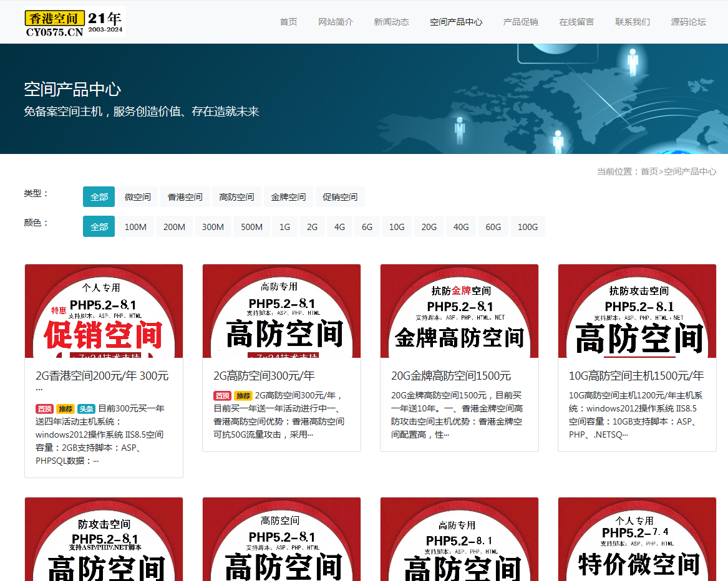Choose the 100M size filter
The width and height of the screenshot is (728, 581).
(135, 226)
